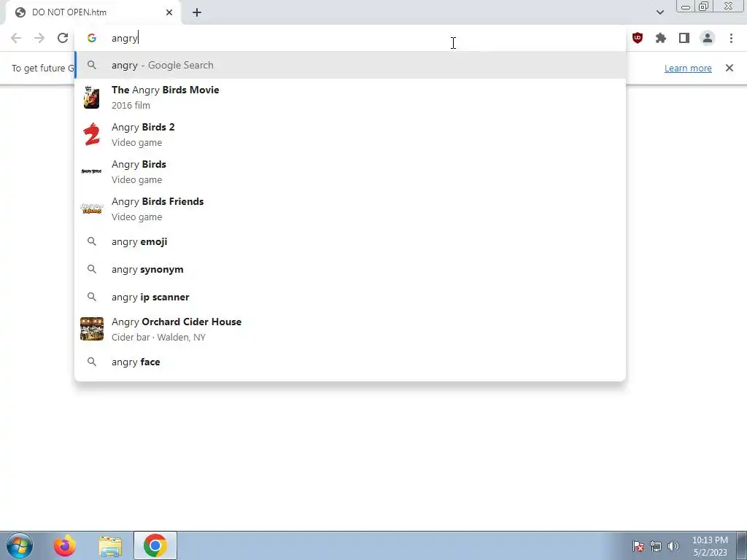747x560 pixels.
Task: Open the Extensions puzzle piece menu
Action: [661, 38]
